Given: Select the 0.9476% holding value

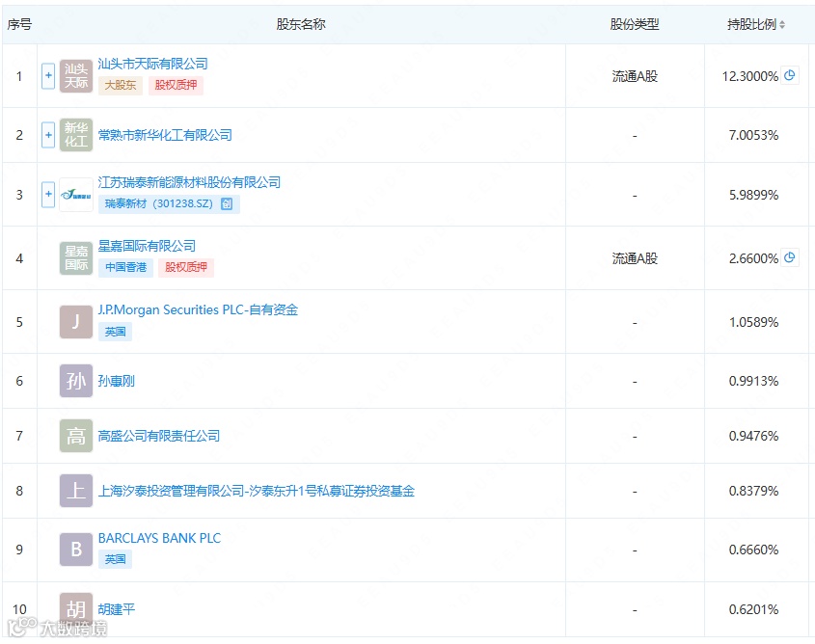Looking at the screenshot, I should [753, 437].
